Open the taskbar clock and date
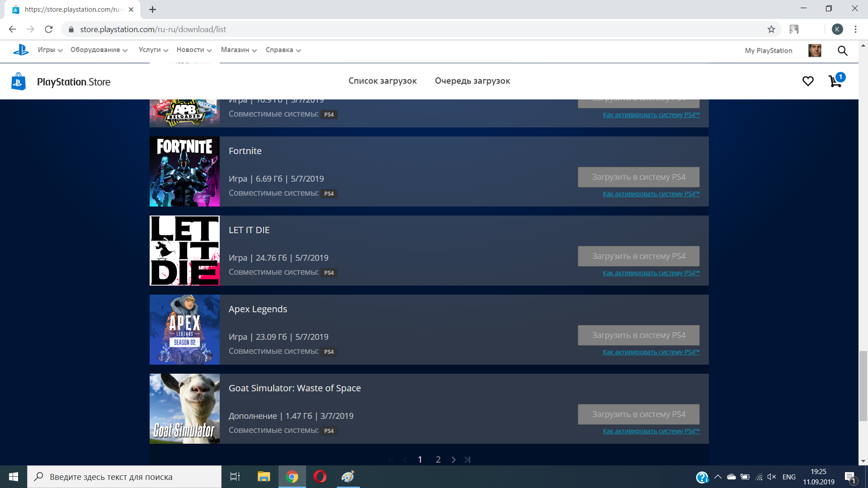 point(819,477)
